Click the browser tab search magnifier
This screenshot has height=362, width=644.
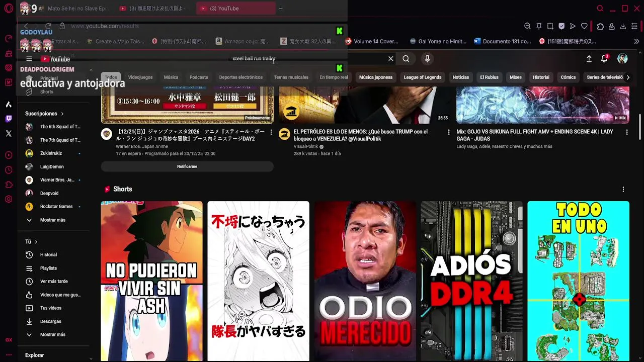coord(600,9)
